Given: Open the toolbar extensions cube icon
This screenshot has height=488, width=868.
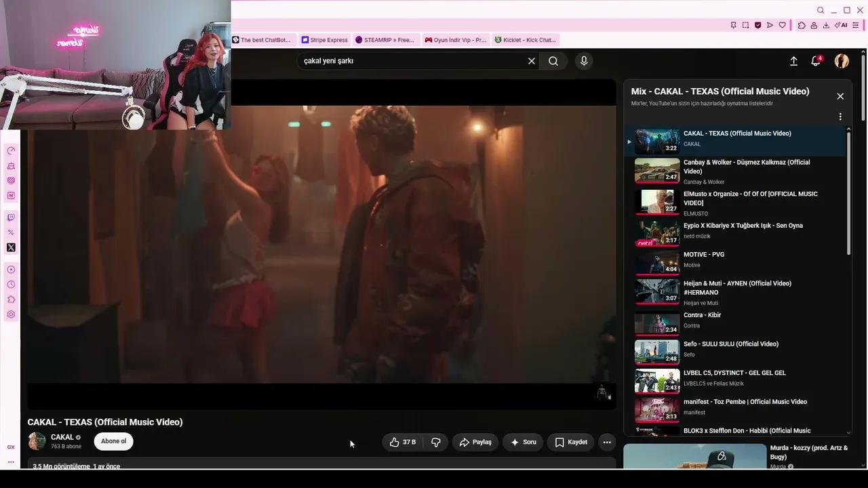Looking at the screenshot, I should [x=802, y=25].
